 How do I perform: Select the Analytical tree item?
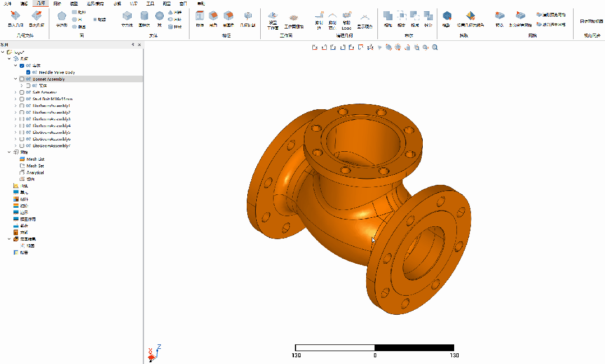[x=35, y=172]
